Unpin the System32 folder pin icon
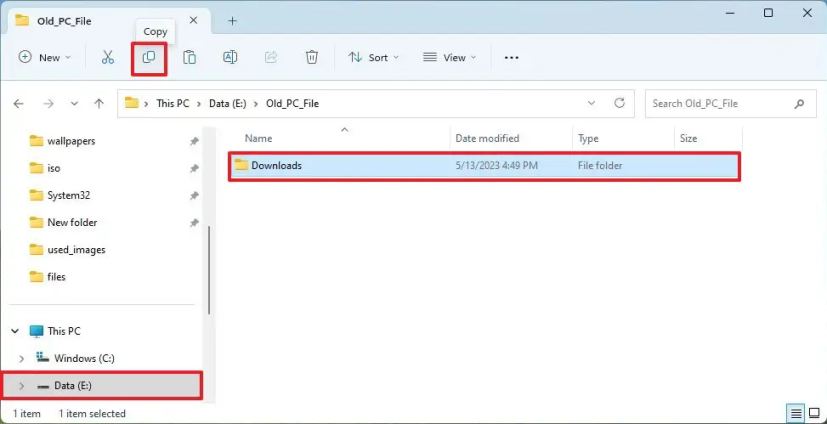Image resolution: width=827 pixels, height=424 pixels. tap(195, 196)
